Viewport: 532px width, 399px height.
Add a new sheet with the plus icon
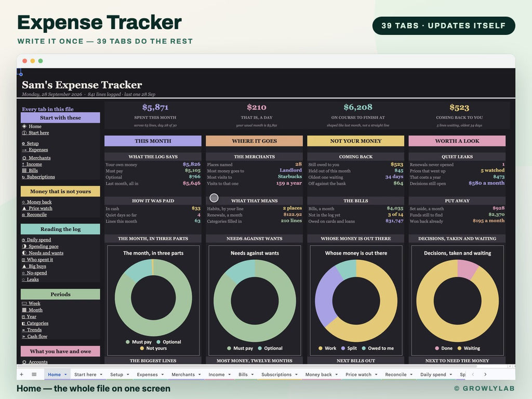click(x=22, y=374)
